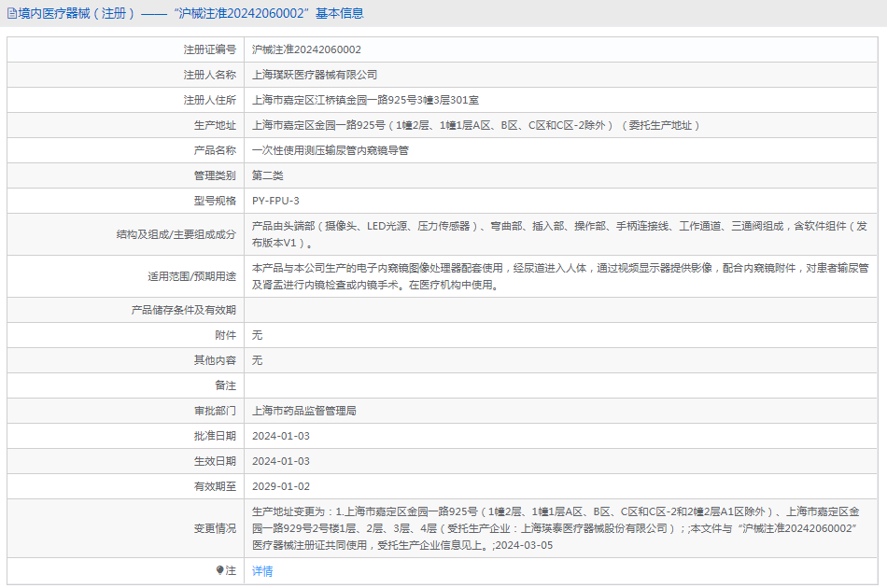Click the 生产地址 label

coord(215,125)
